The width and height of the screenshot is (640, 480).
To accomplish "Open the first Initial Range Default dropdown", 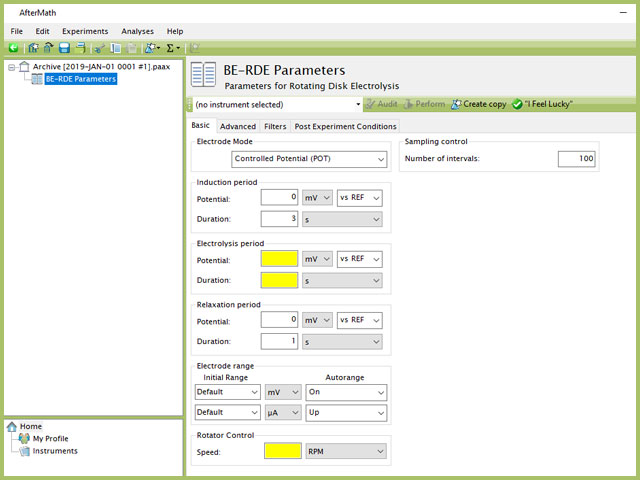I will click(x=228, y=392).
